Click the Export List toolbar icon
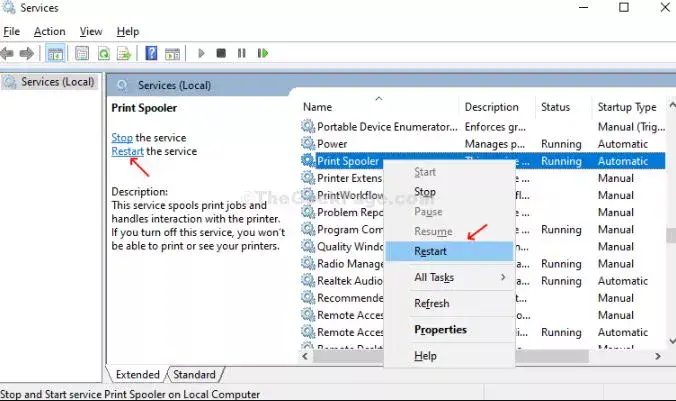Screen dimensions: 676x401 tap(124, 53)
